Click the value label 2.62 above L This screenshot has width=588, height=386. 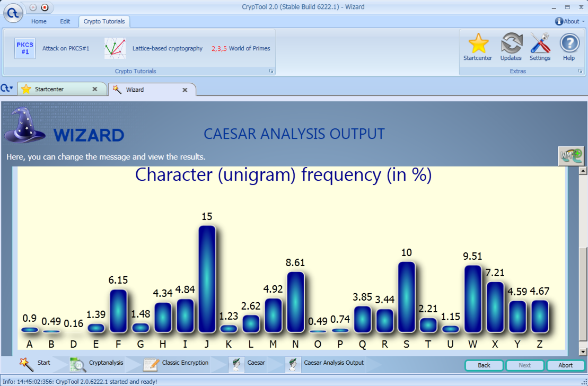[x=250, y=306]
